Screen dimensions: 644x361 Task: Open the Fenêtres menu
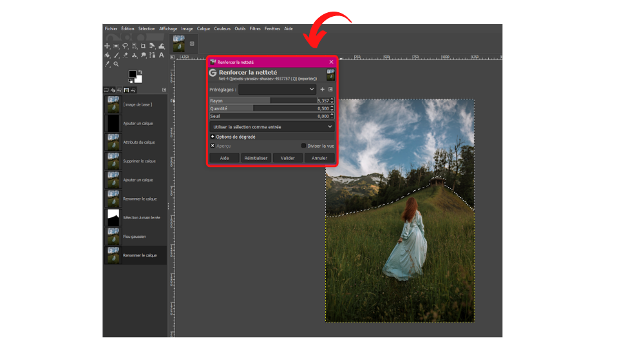tap(272, 29)
